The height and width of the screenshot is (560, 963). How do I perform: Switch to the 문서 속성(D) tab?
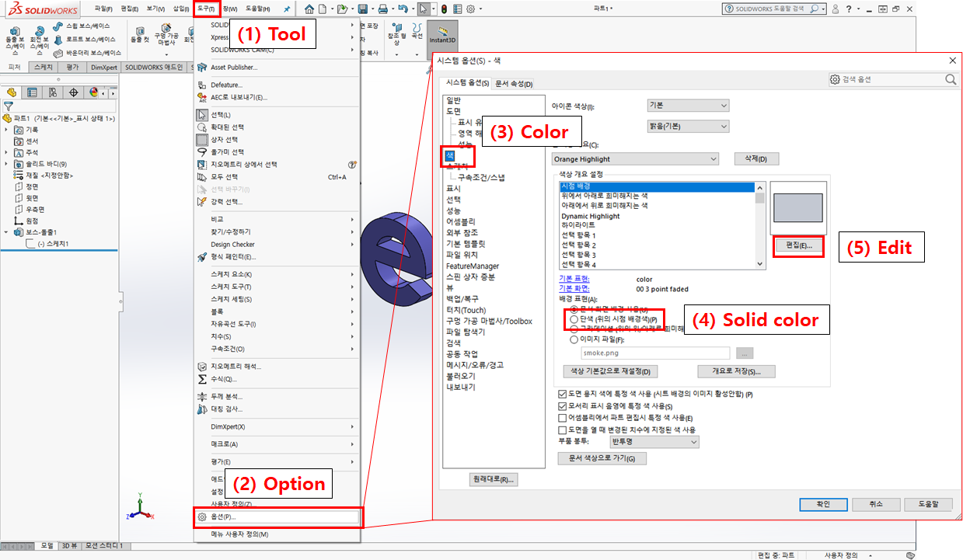coord(515,84)
